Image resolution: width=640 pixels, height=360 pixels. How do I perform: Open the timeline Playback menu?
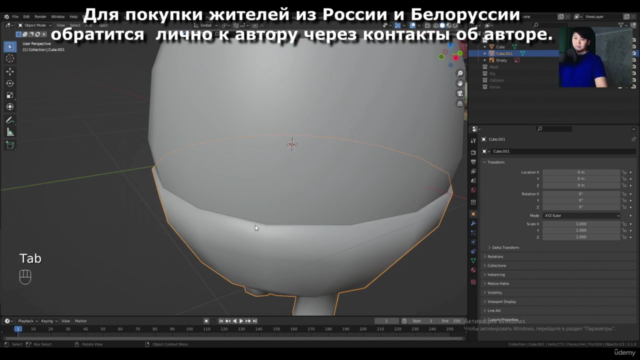pos(27,321)
